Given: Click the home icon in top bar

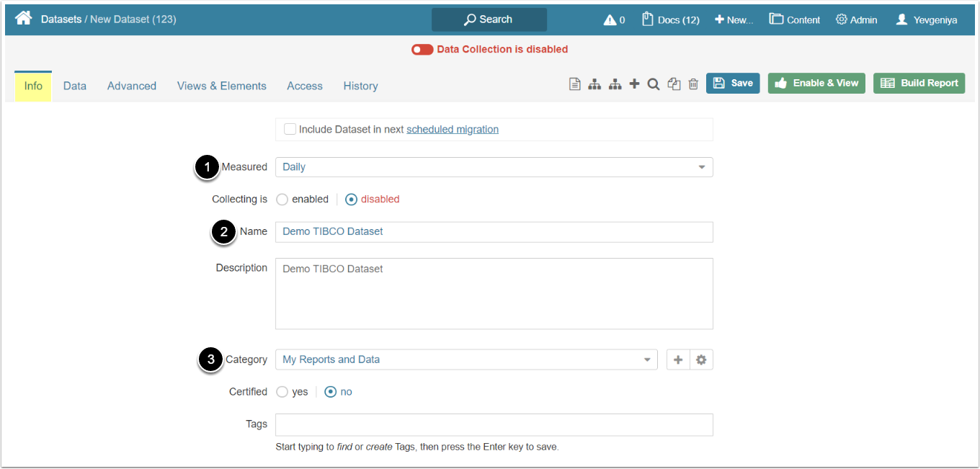Looking at the screenshot, I should click(24, 19).
